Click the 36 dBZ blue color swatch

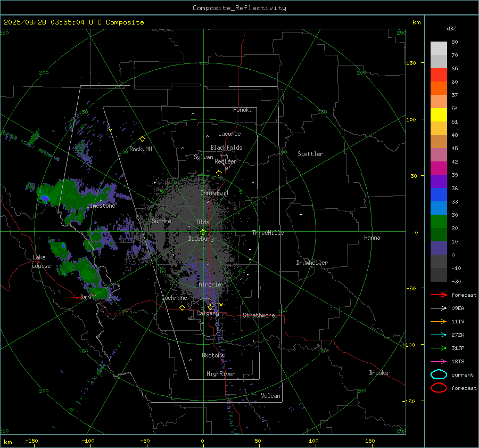(x=439, y=194)
